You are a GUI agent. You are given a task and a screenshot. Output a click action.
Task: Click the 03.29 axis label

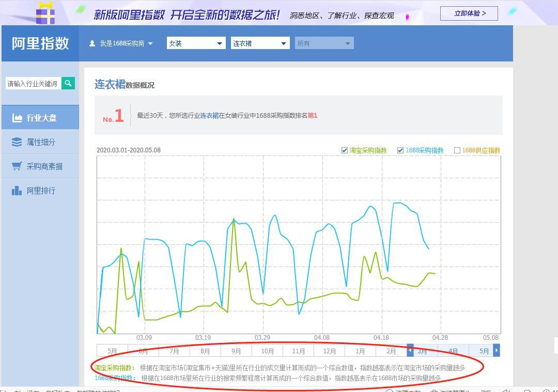tap(262, 338)
